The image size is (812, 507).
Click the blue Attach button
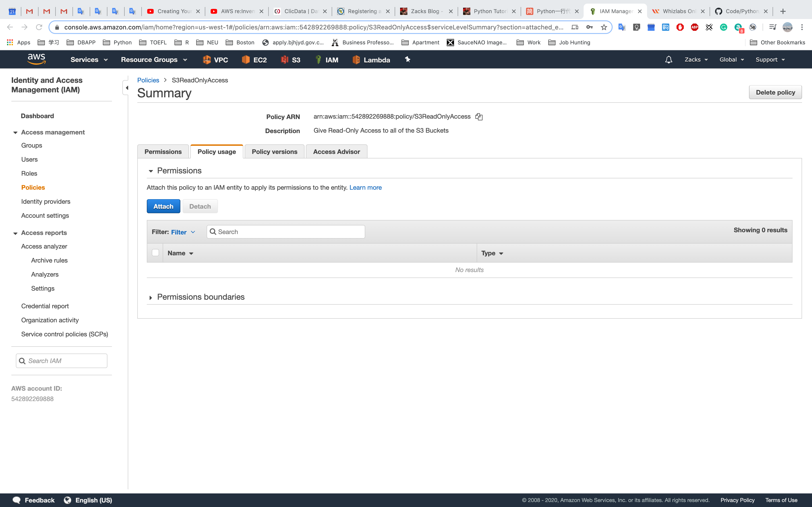[x=163, y=206]
